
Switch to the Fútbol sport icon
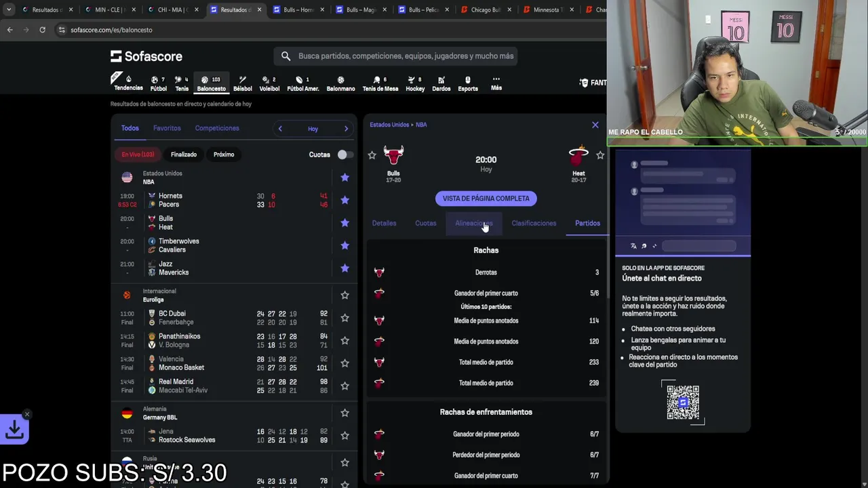(158, 83)
